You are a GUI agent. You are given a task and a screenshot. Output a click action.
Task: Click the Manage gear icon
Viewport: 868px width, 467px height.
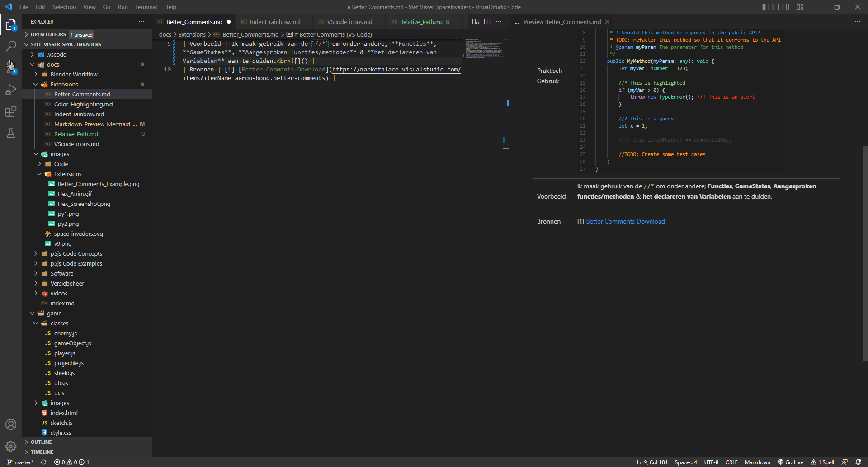coord(11,446)
